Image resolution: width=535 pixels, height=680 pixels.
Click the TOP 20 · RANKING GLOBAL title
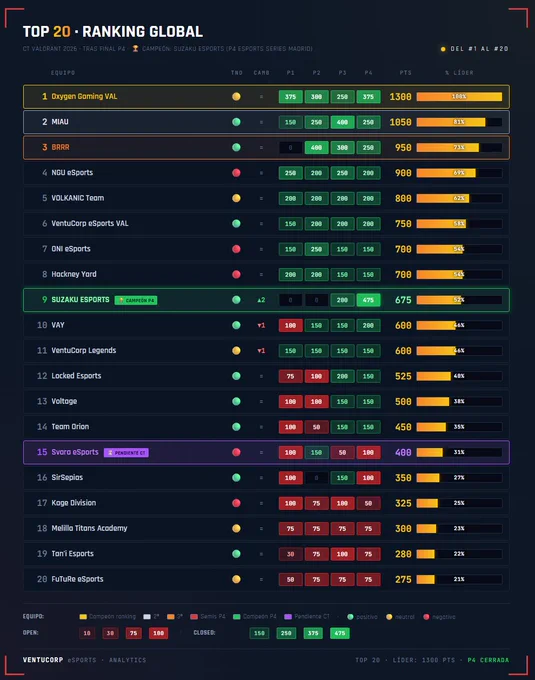pos(113,32)
